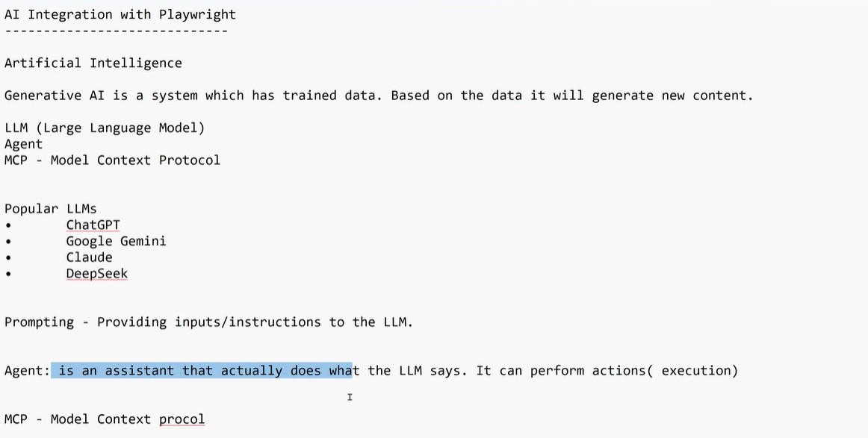Click the "Claude" list item

[89, 257]
